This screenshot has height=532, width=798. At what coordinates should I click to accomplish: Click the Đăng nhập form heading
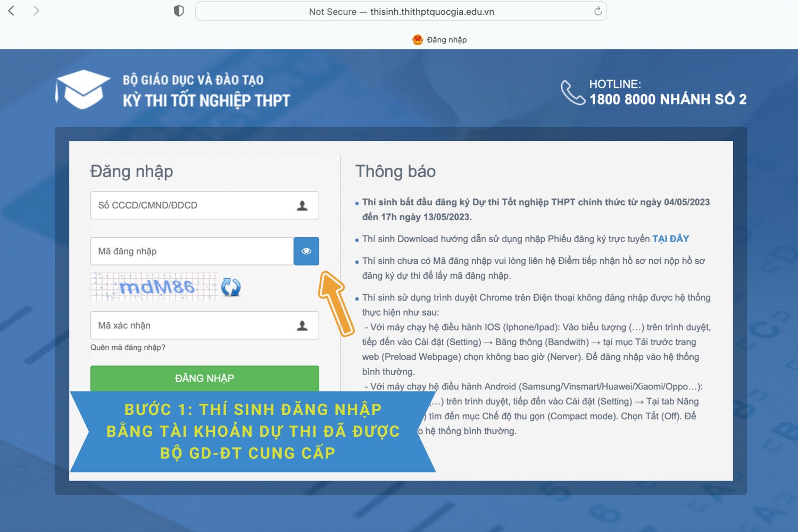[x=131, y=171]
